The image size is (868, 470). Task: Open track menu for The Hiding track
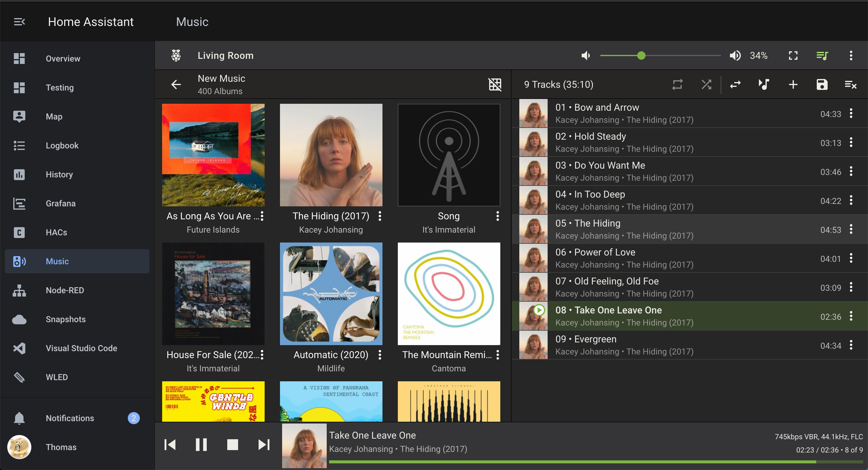851,229
